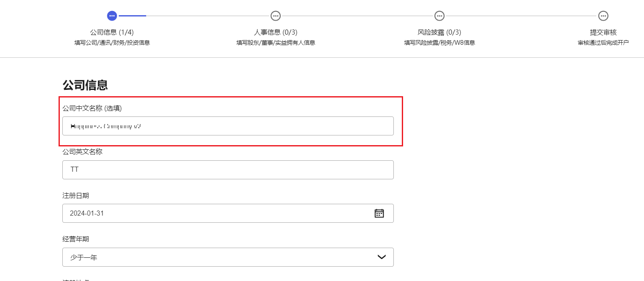
Task: Click the 注册日期 field label
Action: point(75,195)
